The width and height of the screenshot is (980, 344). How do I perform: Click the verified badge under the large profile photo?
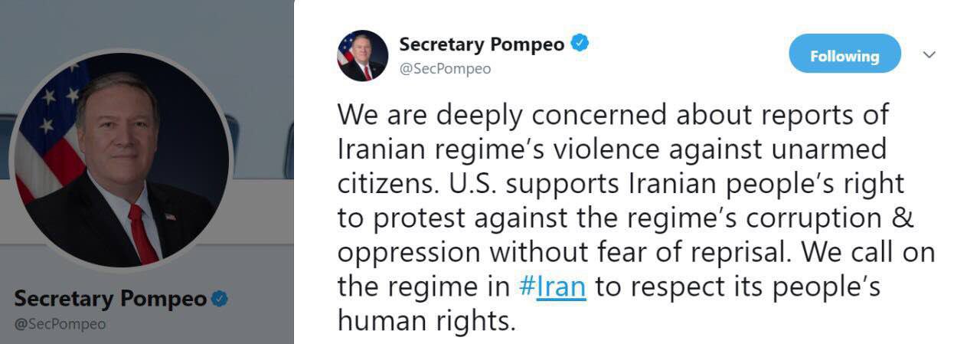(x=220, y=299)
